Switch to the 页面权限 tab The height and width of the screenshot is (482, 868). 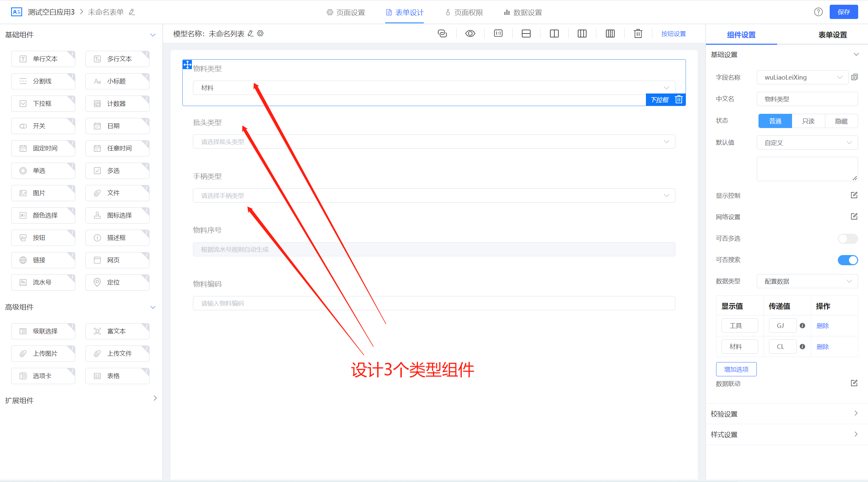tap(463, 13)
